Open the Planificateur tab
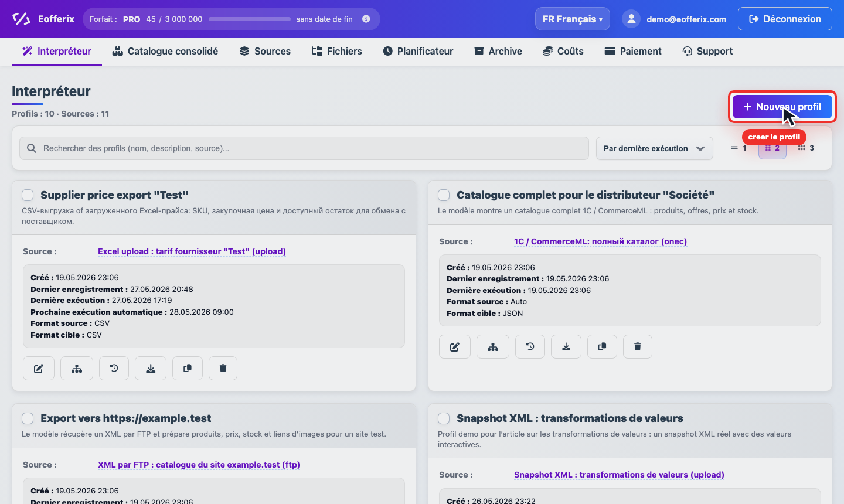 click(x=418, y=51)
